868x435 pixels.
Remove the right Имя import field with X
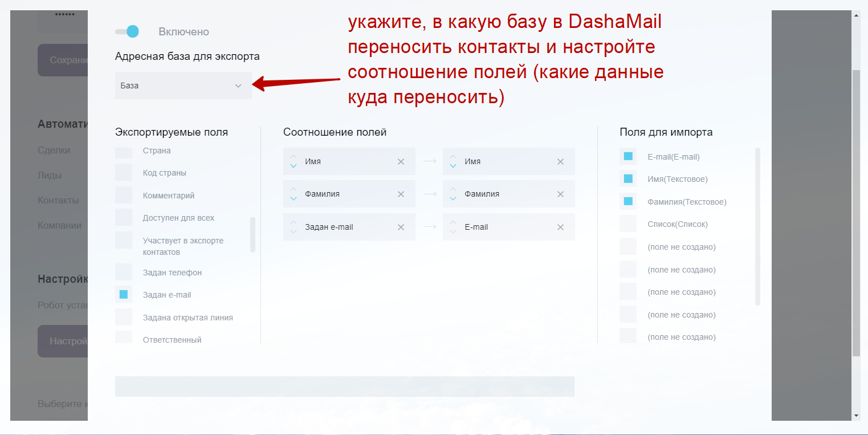560,162
